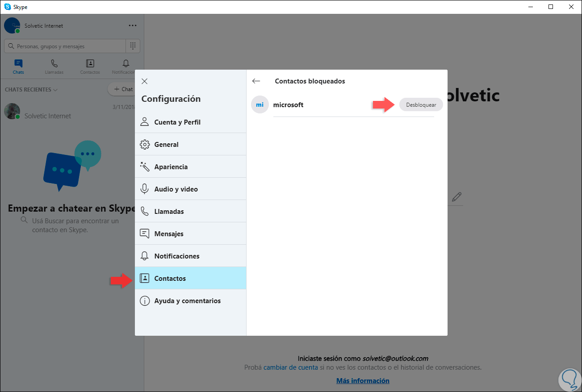Click the Skype logo in title bar
Viewport: 582px width, 392px height.
point(8,7)
